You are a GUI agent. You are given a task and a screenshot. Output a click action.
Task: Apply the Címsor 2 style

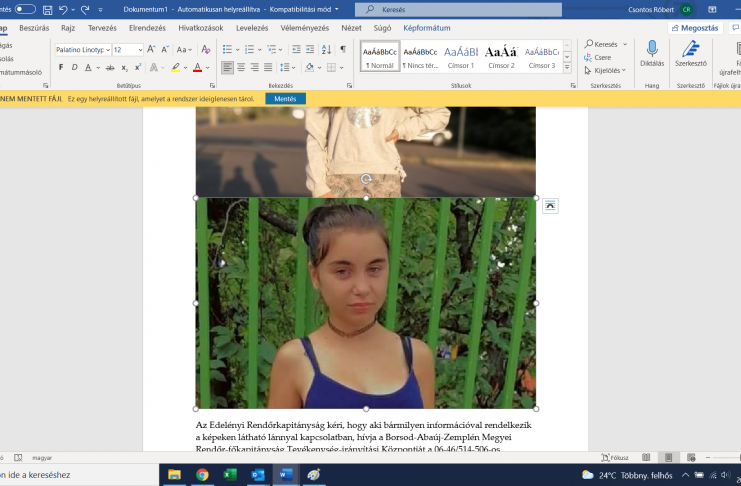[501, 56]
